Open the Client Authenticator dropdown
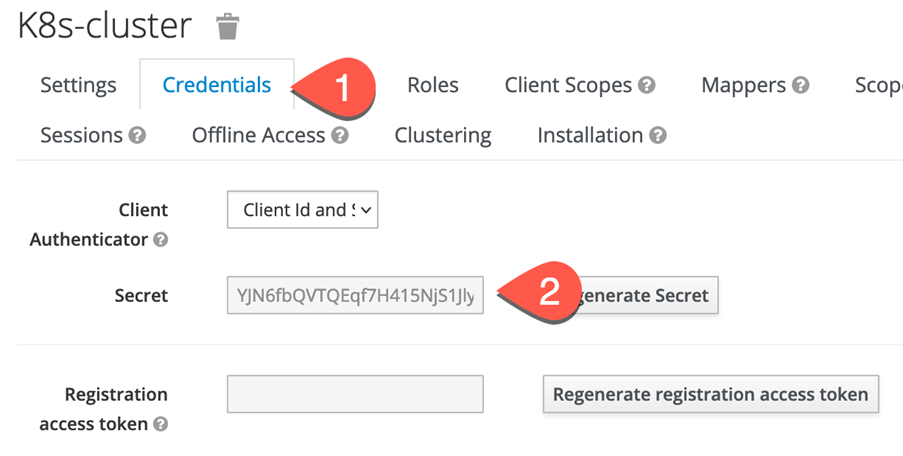 [302, 210]
